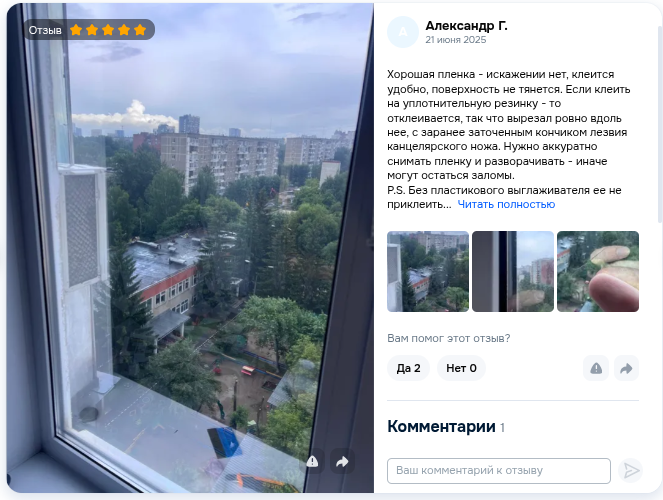663x500 pixels.
Task: Click the send comment paper-plane icon
Action: click(x=630, y=470)
